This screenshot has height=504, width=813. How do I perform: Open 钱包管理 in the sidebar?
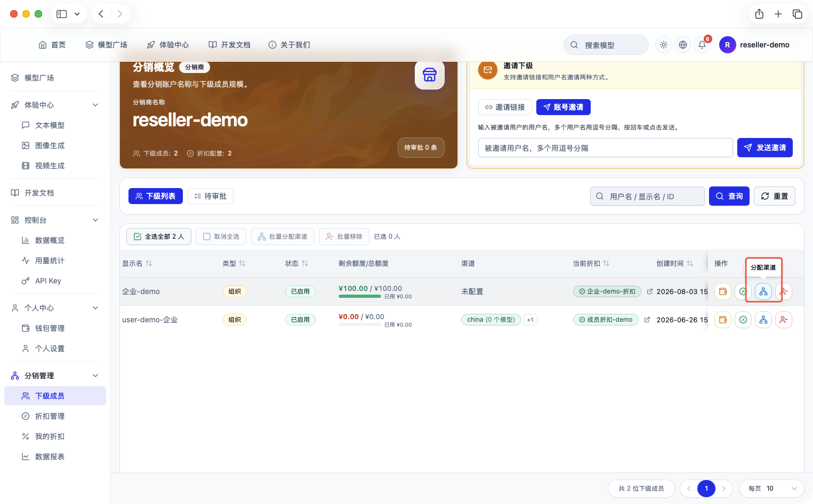pyautogui.click(x=55, y=328)
